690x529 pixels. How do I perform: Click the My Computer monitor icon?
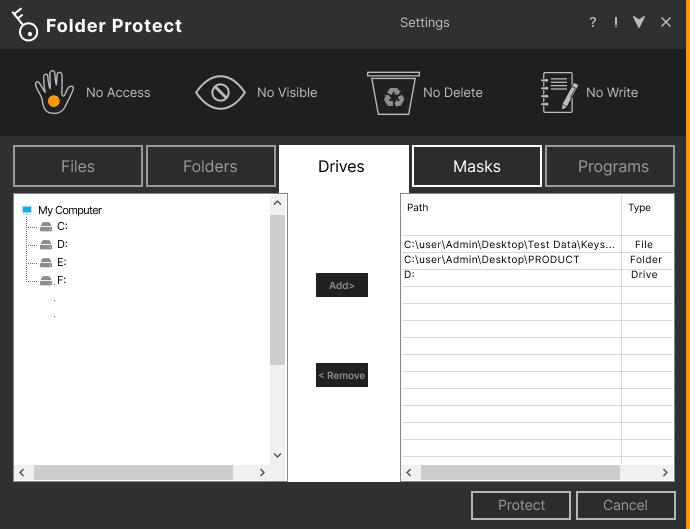[x=27, y=210]
